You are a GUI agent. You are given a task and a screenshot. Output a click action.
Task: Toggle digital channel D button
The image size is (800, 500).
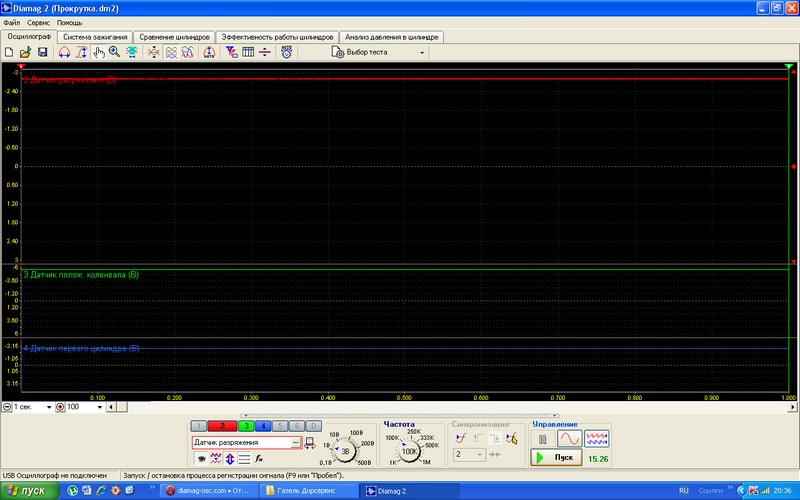313,426
